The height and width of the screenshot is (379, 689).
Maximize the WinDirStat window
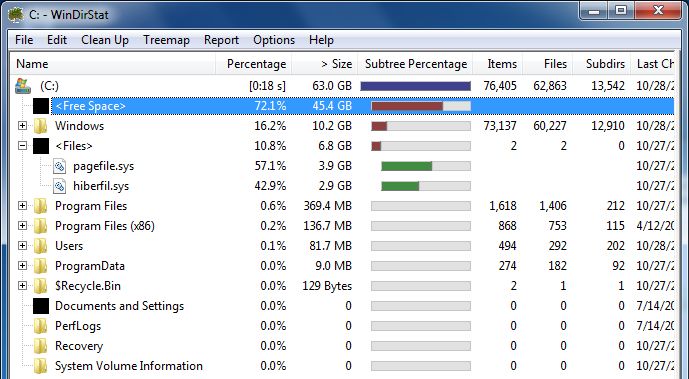(x=620, y=10)
